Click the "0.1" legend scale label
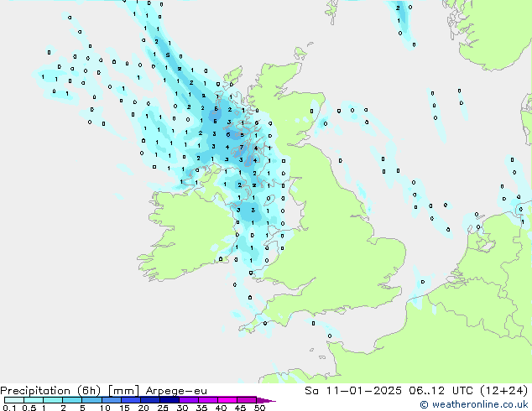 coord(9,408)
